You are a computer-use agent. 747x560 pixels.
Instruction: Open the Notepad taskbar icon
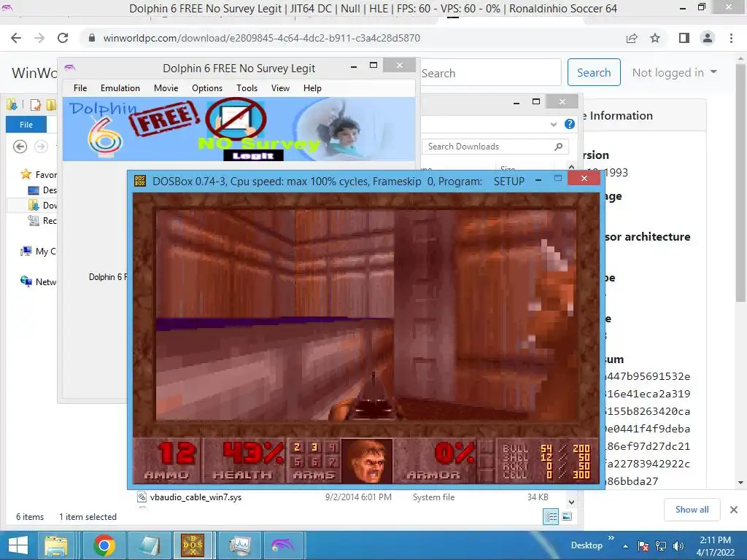click(x=149, y=545)
